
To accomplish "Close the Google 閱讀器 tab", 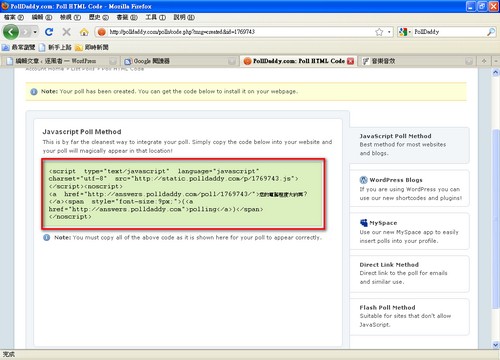I will (232, 61).
